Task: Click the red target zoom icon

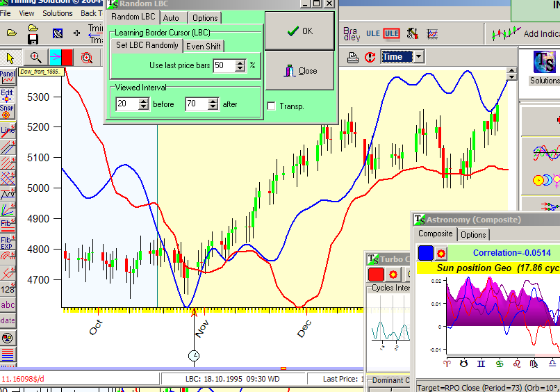Action: tap(87, 58)
